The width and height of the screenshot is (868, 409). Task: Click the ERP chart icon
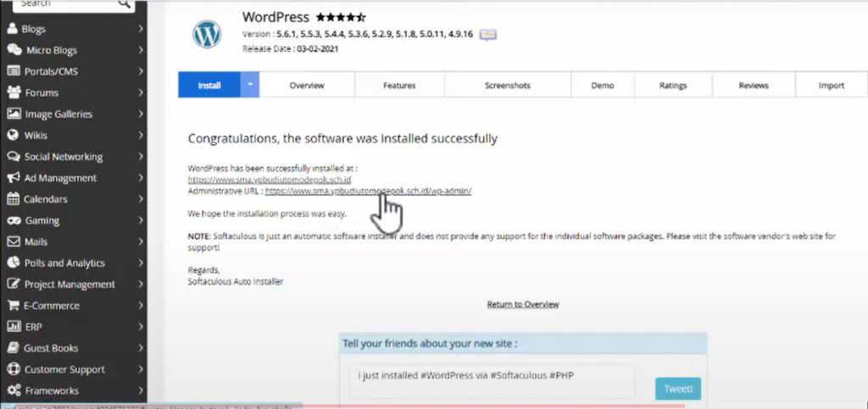pos(14,327)
